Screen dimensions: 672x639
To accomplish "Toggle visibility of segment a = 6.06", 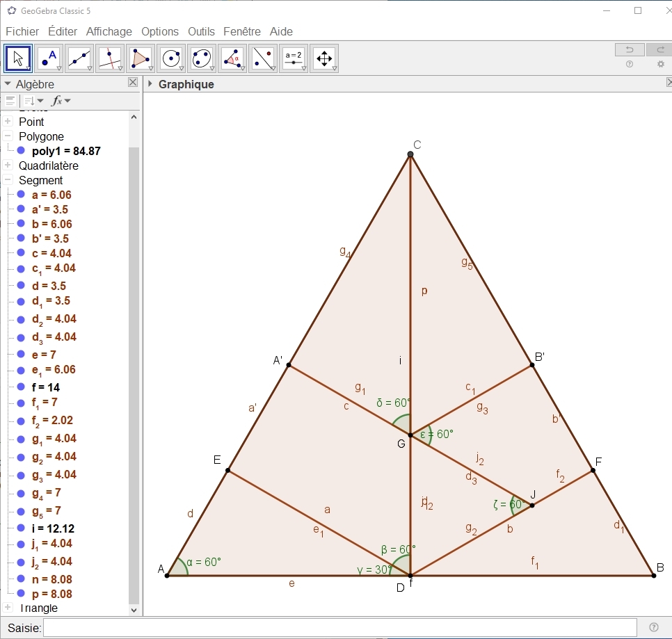I will pyautogui.click(x=21, y=195).
